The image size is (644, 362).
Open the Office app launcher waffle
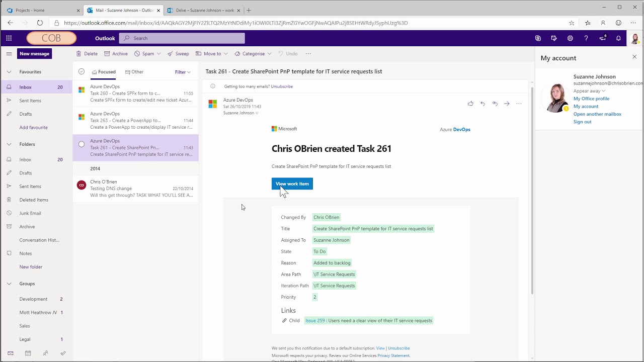tap(9, 38)
